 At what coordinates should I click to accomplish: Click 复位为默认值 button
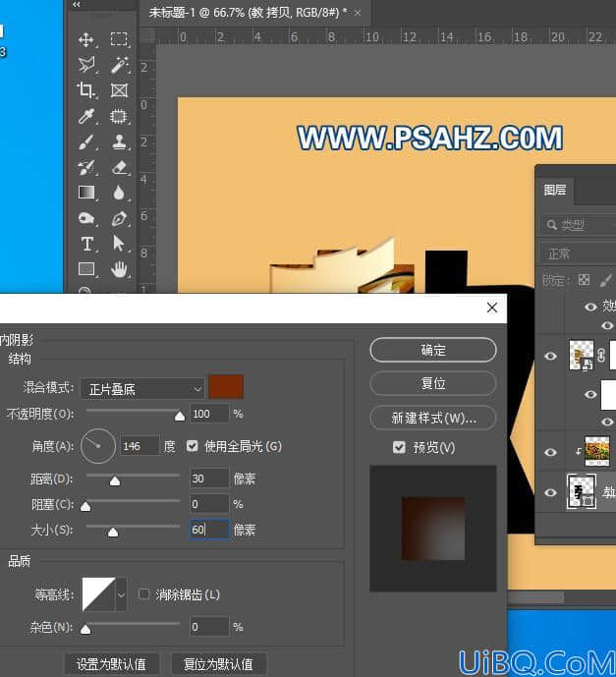tap(218, 664)
